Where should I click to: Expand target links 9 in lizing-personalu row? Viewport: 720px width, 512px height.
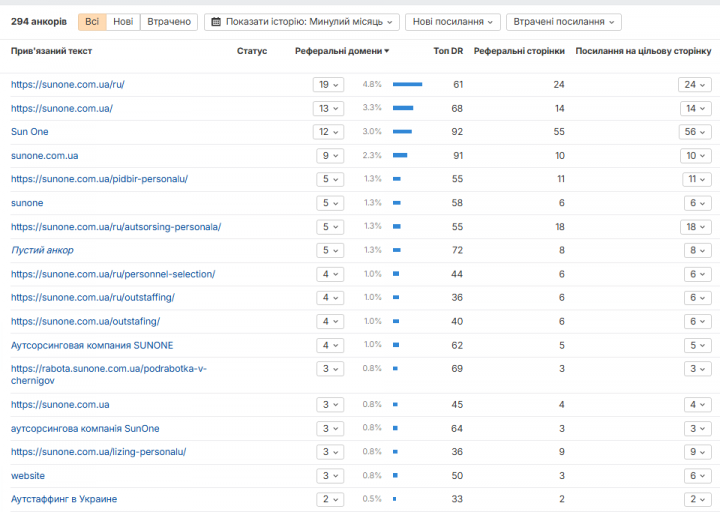click(x=698, y=452)
